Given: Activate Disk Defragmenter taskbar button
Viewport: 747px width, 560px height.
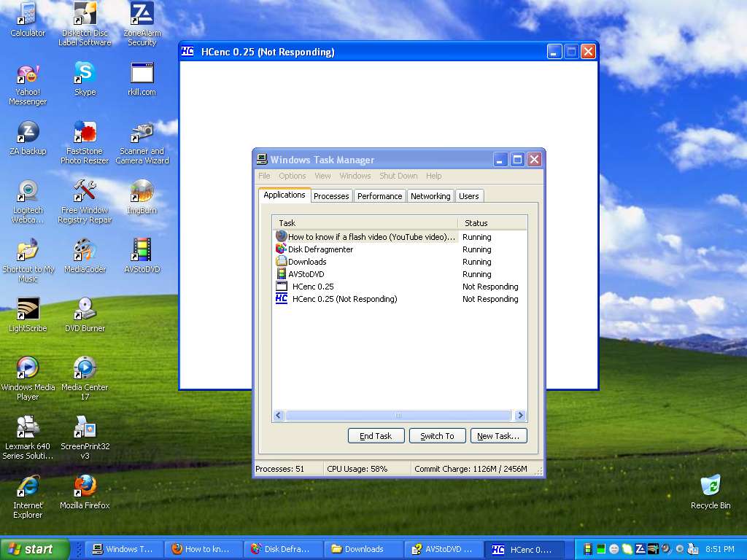Looking at the screenshot, I should (283, 549).
